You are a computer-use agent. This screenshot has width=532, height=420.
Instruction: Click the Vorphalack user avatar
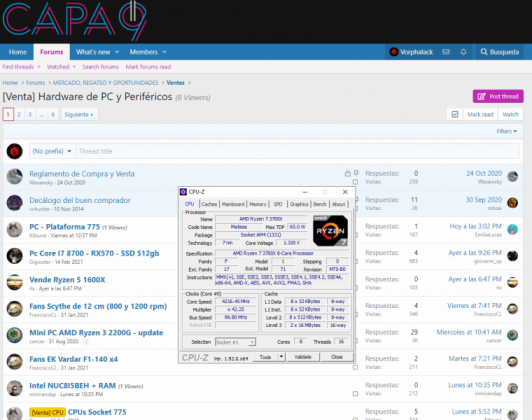[x=394, y=52]
